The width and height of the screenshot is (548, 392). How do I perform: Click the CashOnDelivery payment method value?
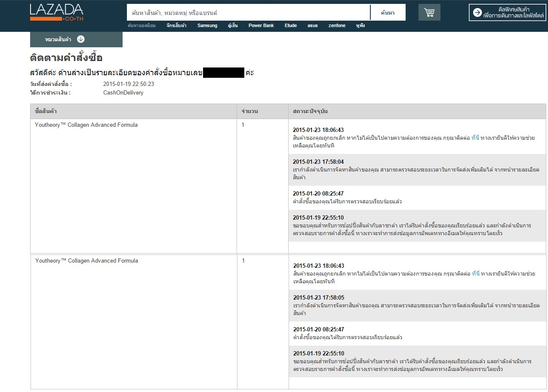click(x=123, y=93)
